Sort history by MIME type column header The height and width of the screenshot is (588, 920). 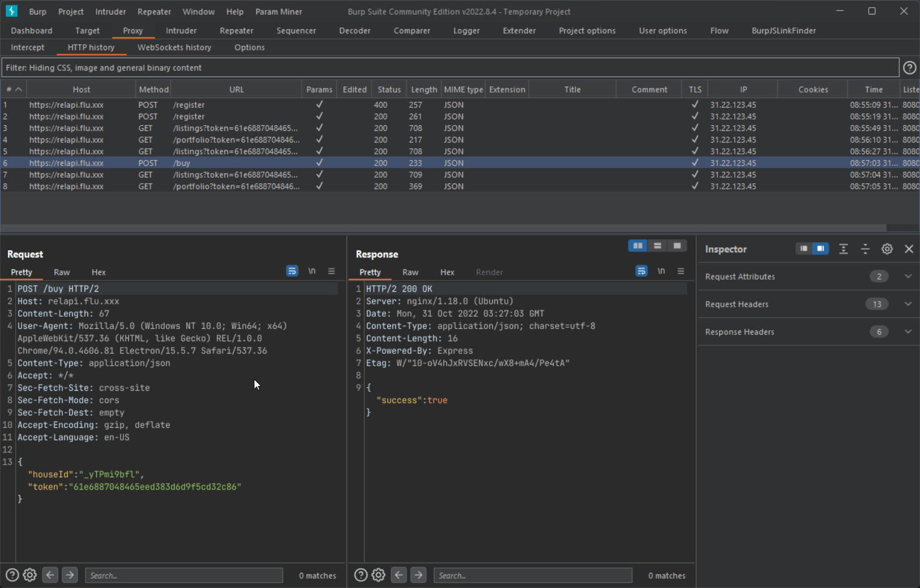[463, 89]
